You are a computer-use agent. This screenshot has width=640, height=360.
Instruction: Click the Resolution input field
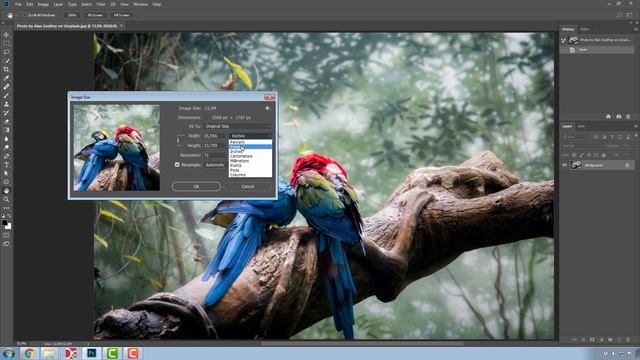[x=215, y=155]
